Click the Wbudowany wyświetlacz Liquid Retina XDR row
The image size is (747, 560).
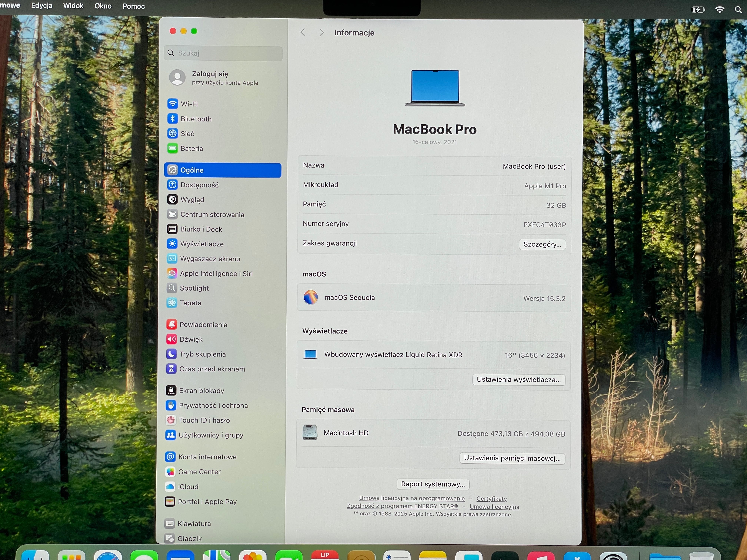[x=434, y=355]
